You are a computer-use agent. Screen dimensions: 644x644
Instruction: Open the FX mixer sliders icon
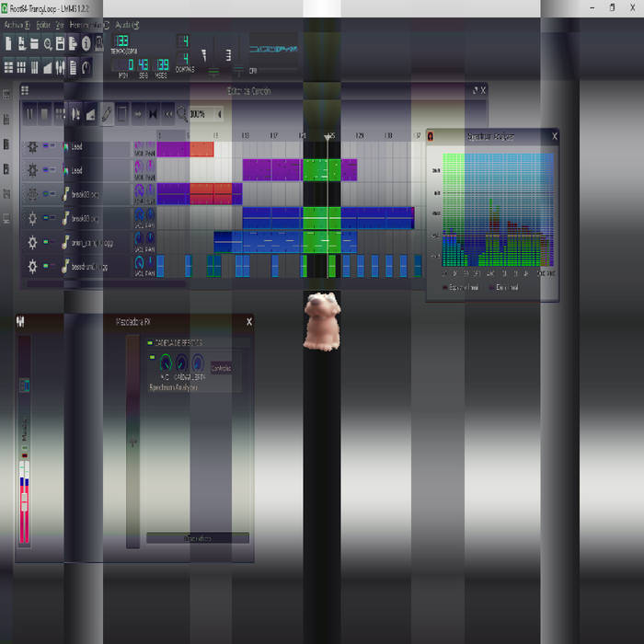tap(61, 67)
